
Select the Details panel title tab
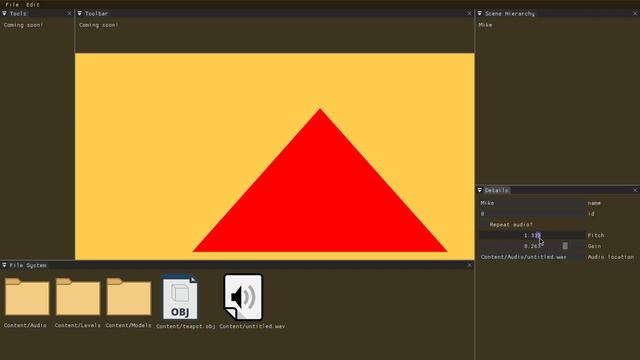(496, 190)
